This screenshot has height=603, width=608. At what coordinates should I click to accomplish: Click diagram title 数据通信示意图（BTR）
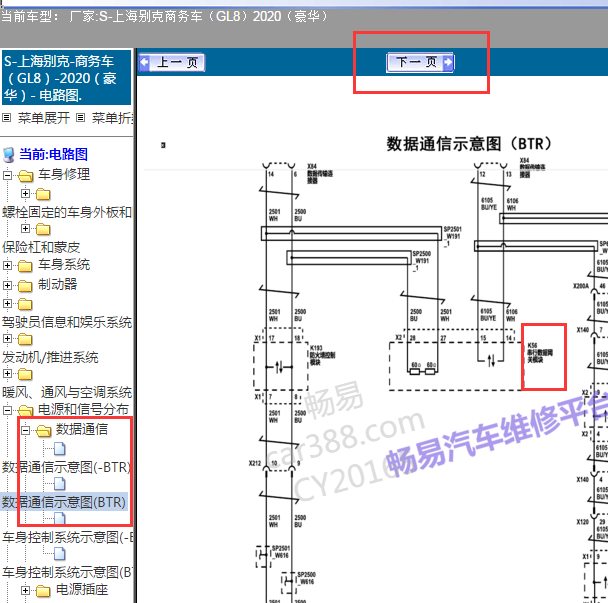point(469,144)
